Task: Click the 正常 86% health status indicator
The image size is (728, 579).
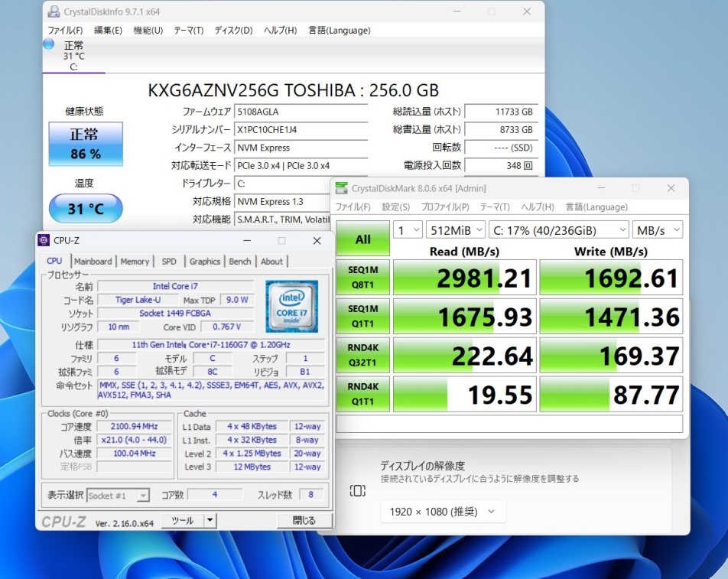Action: (85, 142)
